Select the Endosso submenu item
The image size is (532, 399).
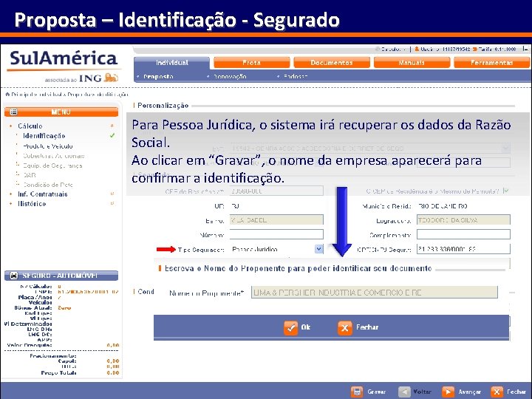[x=296, y=77]
